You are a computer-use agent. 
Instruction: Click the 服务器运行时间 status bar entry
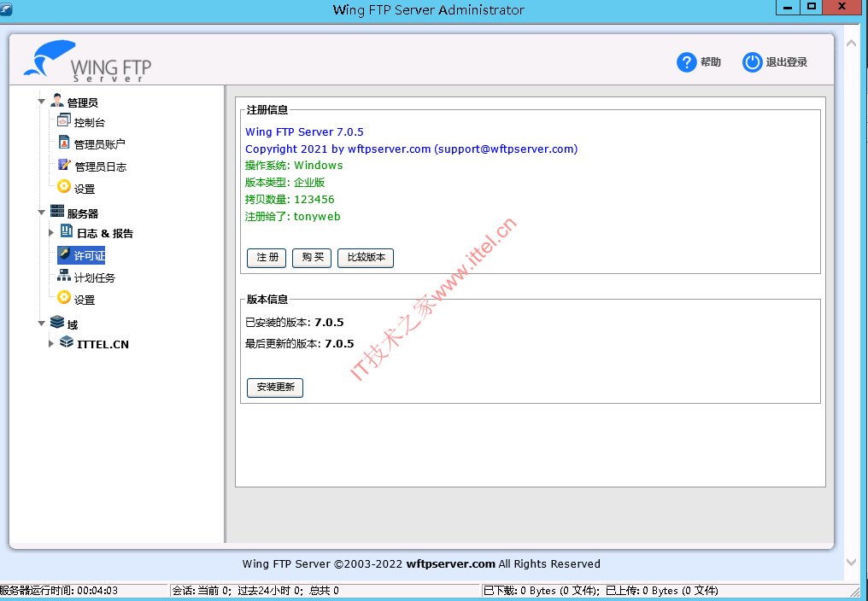59,591
